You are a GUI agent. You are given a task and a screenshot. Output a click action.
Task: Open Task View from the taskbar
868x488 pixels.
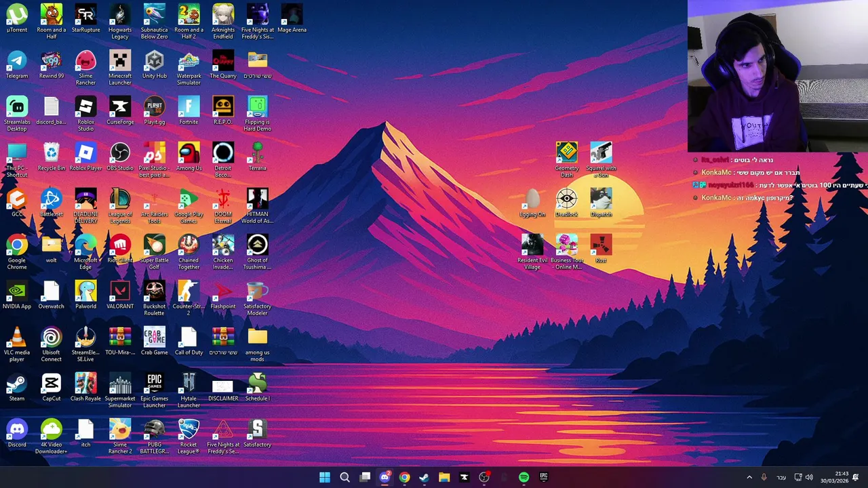tap(365, 477)
